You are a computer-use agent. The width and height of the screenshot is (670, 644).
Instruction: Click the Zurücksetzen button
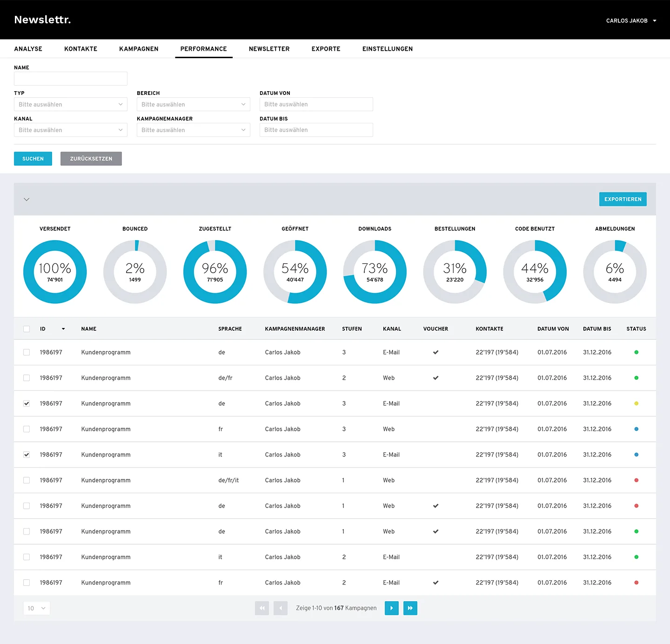coord(91,159)
